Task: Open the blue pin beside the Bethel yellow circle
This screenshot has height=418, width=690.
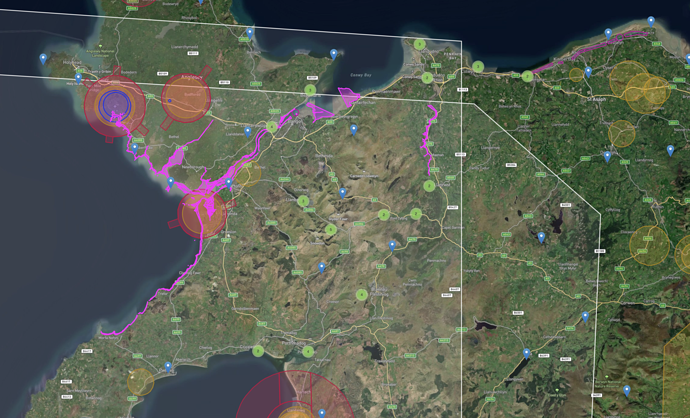Action: 228,183
